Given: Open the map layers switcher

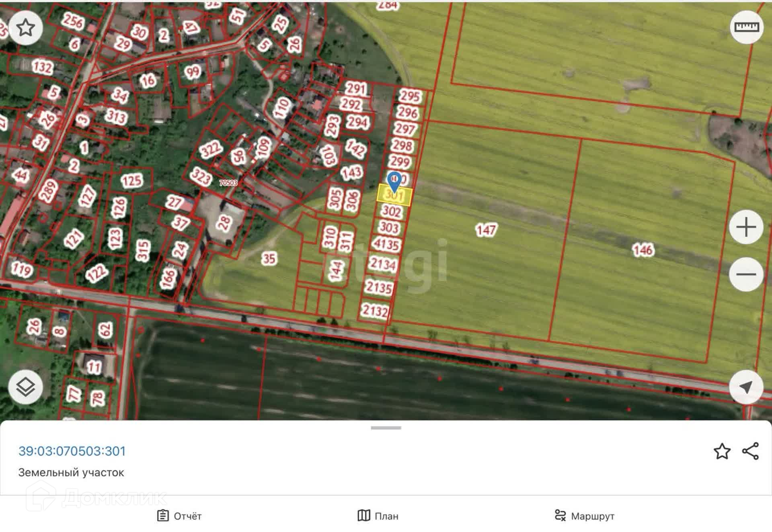Looking at the screenshot, I should click(x=26, y=387).
